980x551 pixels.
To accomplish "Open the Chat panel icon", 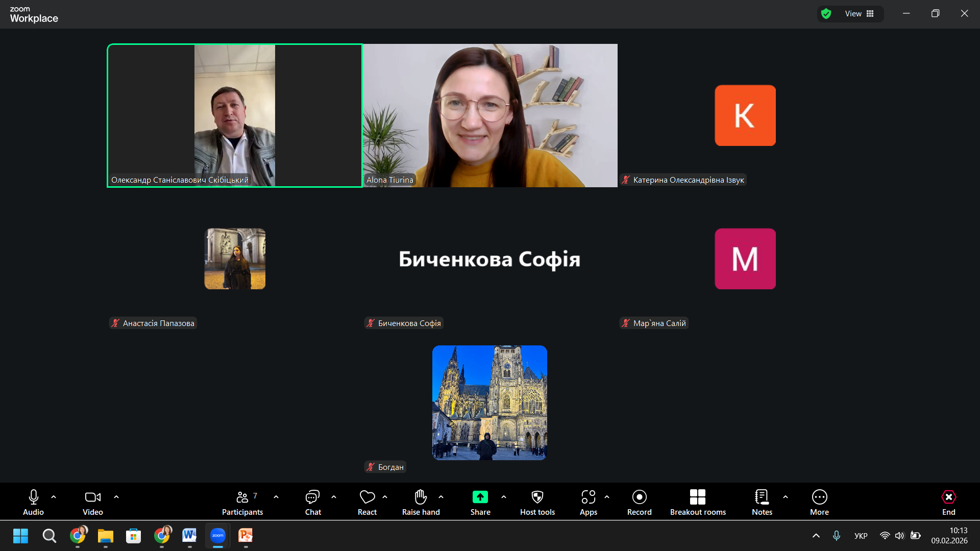I will (312, 497).
